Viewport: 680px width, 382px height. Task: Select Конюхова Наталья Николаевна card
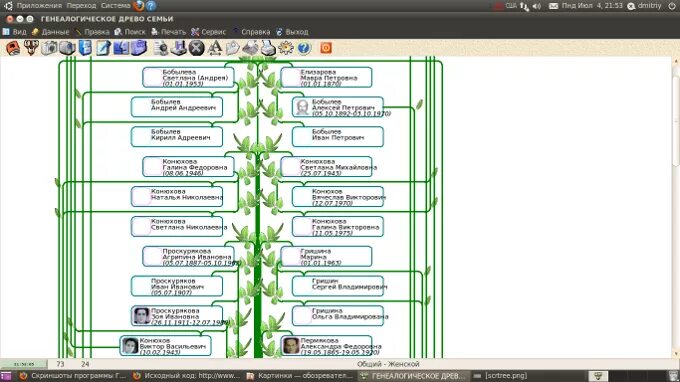click(177, 197)
